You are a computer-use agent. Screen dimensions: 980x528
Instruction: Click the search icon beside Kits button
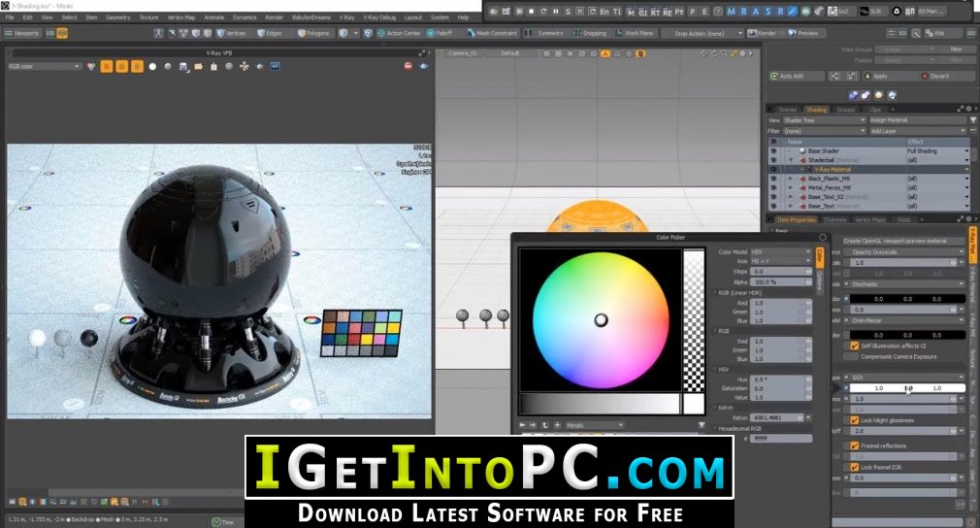point(916,33)
